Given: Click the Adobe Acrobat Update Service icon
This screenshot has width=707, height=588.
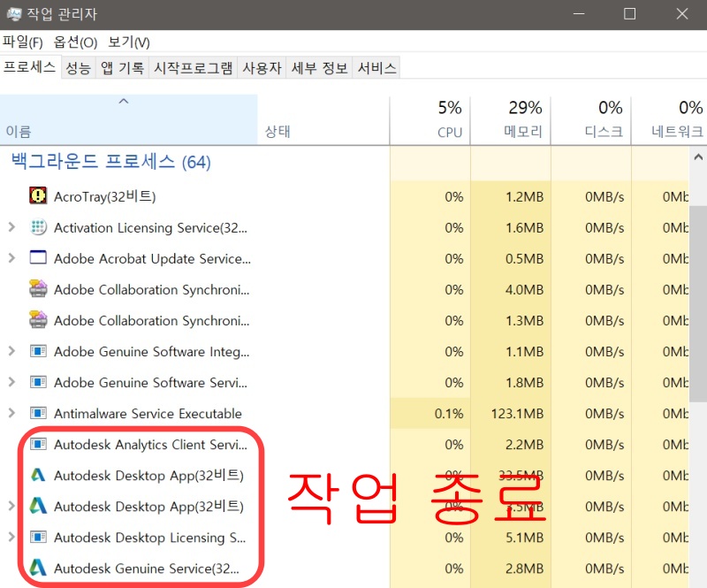Looking at the screenshot, I should point(36,258).
